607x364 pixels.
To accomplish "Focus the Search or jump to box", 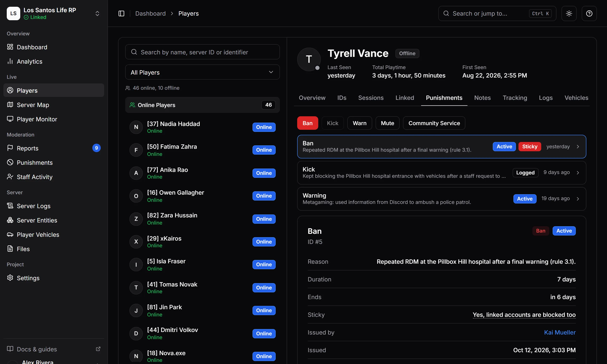I will (497, 13).
